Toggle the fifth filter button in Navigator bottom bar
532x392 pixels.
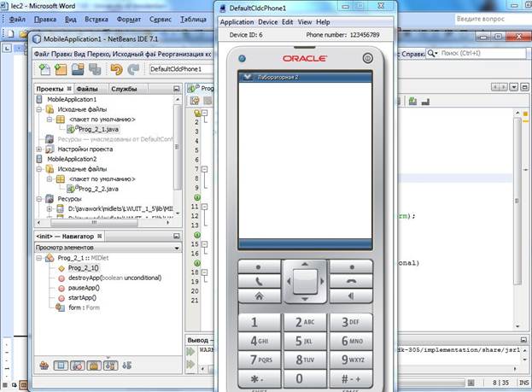(111, 366)
